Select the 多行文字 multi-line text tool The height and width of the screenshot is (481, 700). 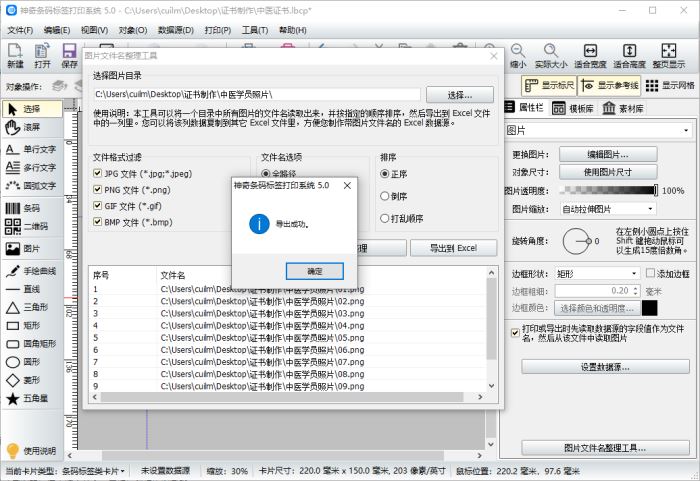coord(32,167)
